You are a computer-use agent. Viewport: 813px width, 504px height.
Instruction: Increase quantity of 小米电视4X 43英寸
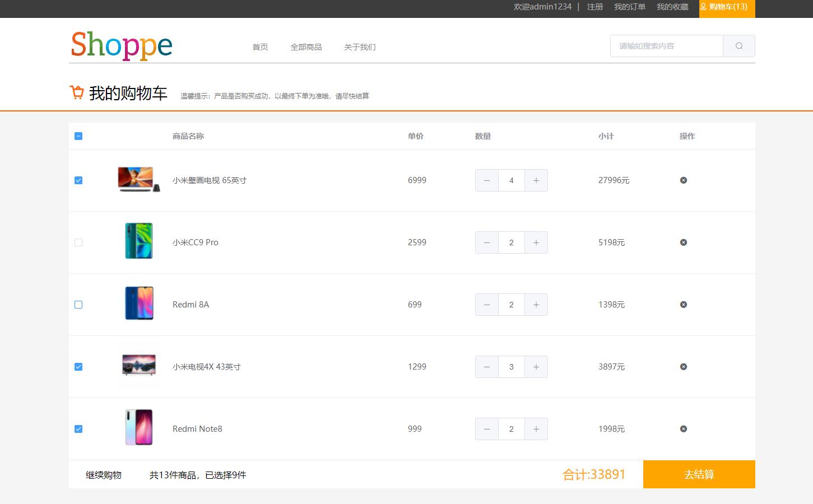(536, 367)
